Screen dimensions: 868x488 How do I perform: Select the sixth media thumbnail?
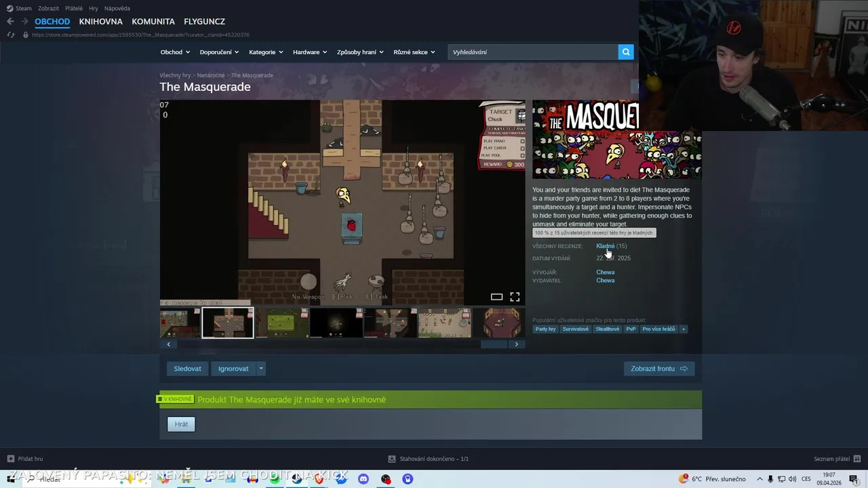[x=445, y=323]
